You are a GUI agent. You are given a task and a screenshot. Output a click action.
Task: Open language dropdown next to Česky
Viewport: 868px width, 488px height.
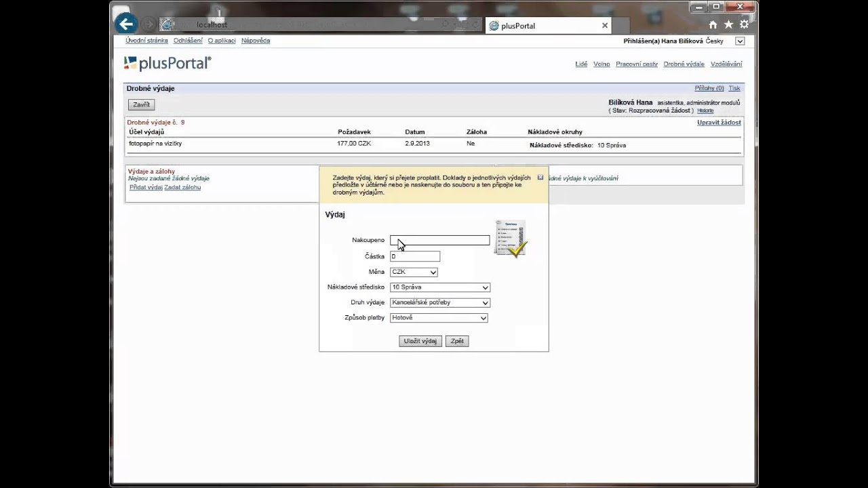tap(740, 41)
